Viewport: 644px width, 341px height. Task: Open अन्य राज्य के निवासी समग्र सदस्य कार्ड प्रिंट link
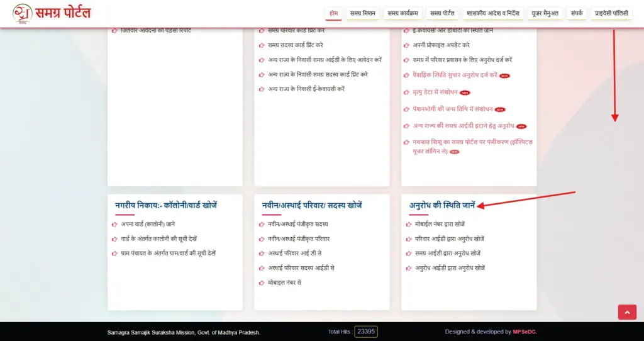(318, 74)
